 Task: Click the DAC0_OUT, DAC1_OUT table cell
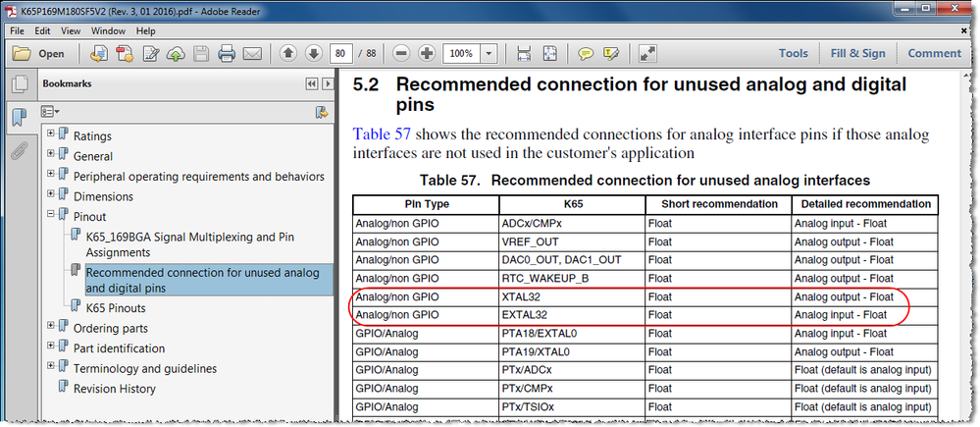coord(572,259)
